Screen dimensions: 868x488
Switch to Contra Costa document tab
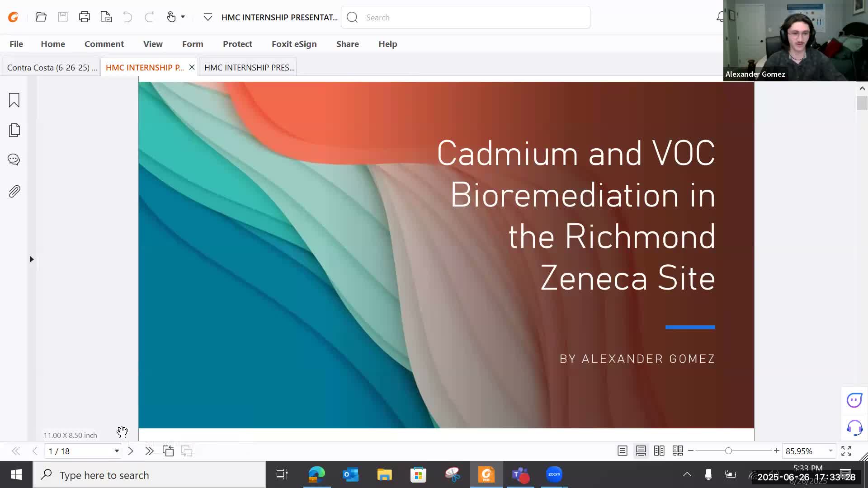pyautogui.click(x=51, y=67)
